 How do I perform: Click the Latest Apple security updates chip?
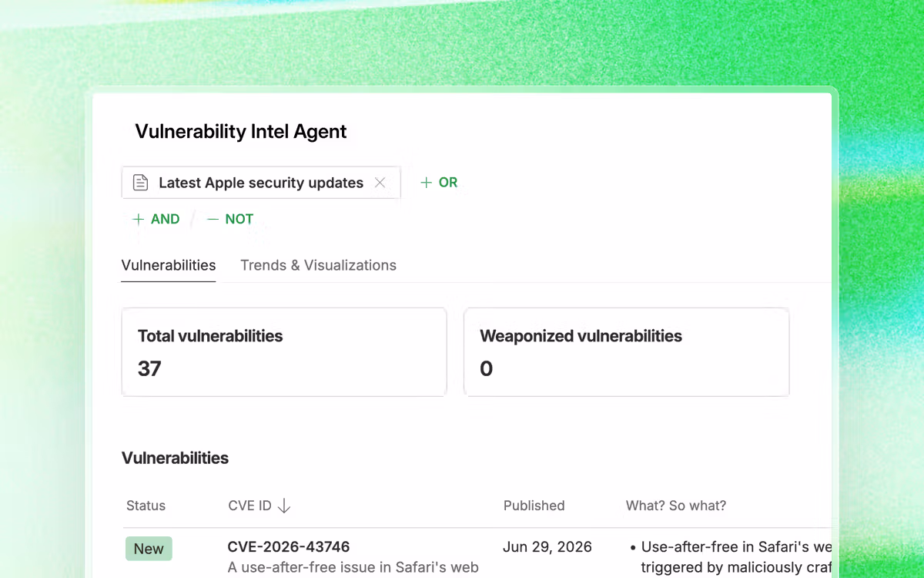click(261, 183)
